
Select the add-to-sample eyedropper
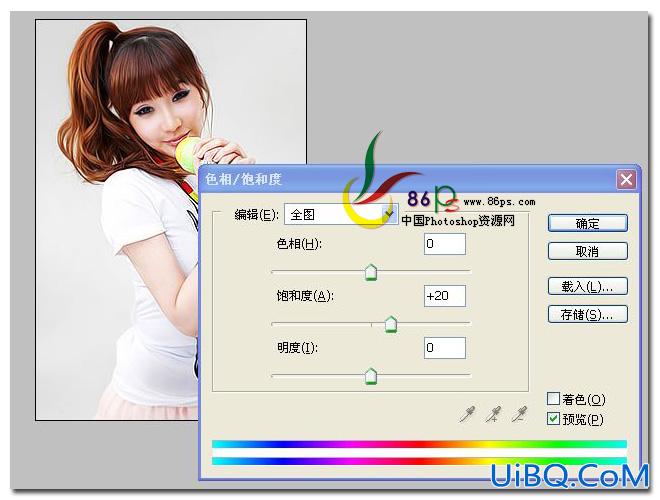pyautogui.click(x=493, y=414)
